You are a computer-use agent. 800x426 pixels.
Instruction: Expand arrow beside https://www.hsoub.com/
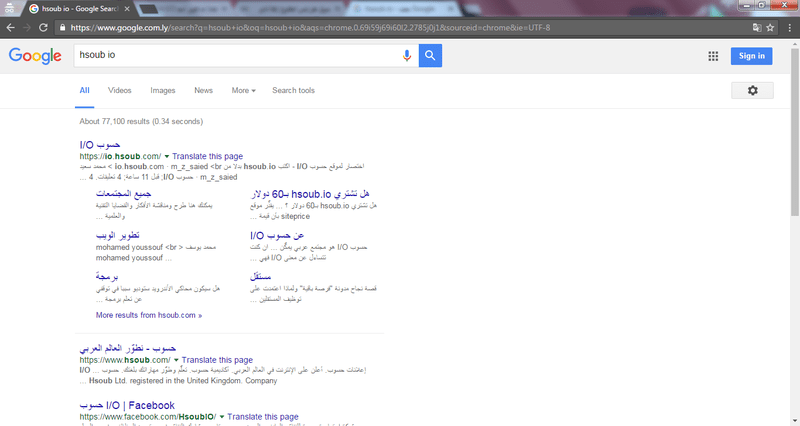[177, 360]
